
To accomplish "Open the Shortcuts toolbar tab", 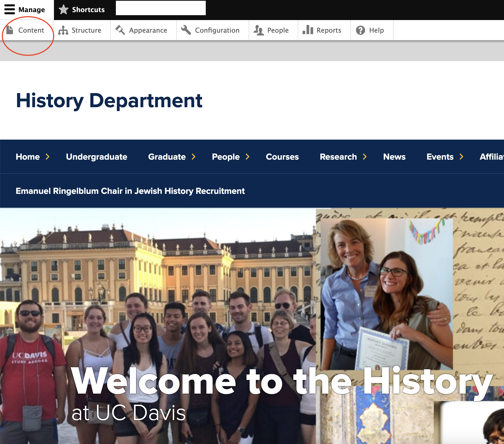I will (82, 10).
